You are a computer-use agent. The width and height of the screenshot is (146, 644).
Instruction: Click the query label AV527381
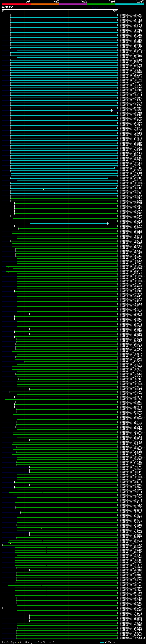click(x=8, y=8)
